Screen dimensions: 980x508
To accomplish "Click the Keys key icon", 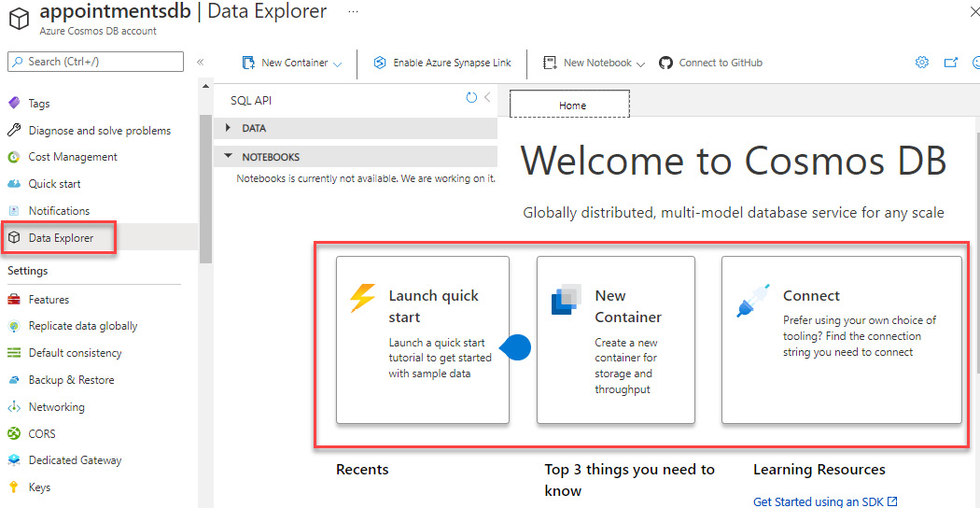I will click(14, 487).
